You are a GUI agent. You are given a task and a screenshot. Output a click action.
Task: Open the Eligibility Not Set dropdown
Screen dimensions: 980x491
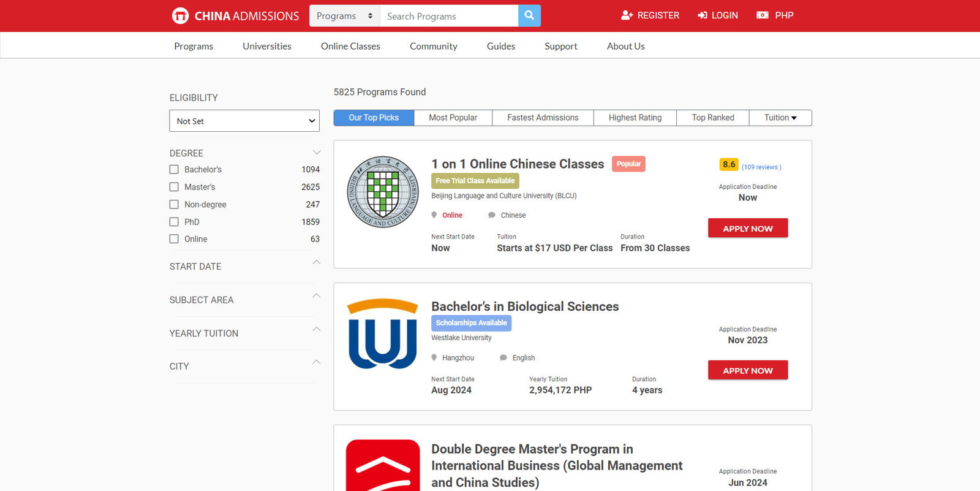[244, 121]
